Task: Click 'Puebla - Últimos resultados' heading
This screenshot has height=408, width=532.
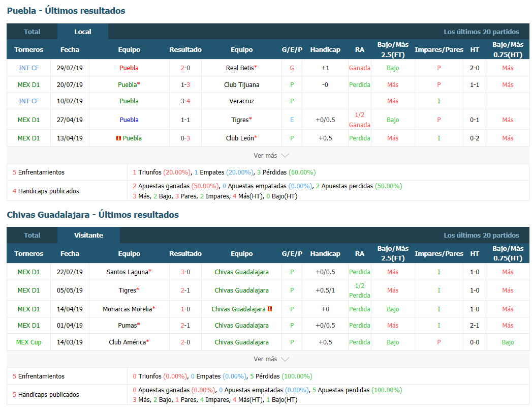Action: click(66, 11)
